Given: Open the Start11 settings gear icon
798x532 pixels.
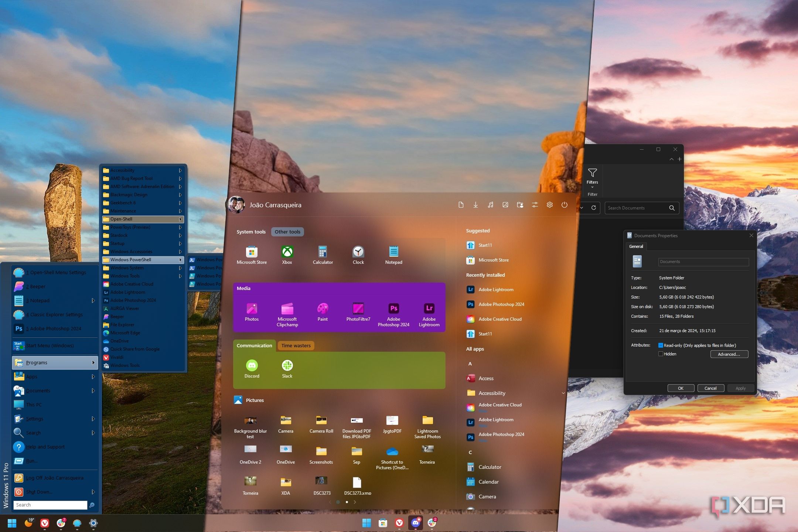Looking at the screenshot, I should (x=550, y=205).
